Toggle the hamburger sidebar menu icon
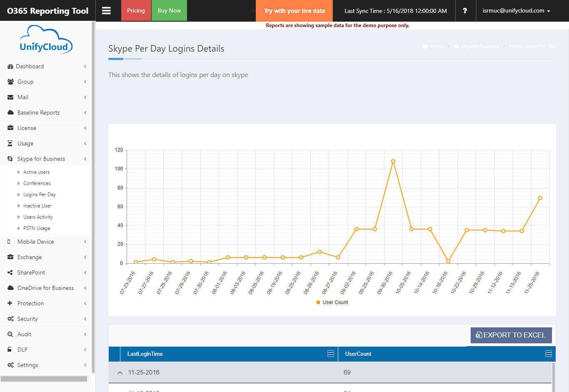 click(106, 11)
